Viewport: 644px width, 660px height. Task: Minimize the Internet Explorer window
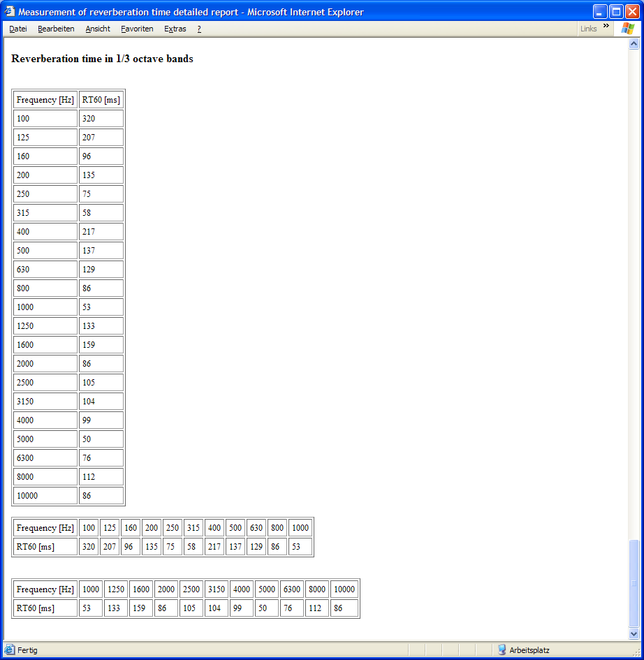pyautogui.click(x=600, y=12)
